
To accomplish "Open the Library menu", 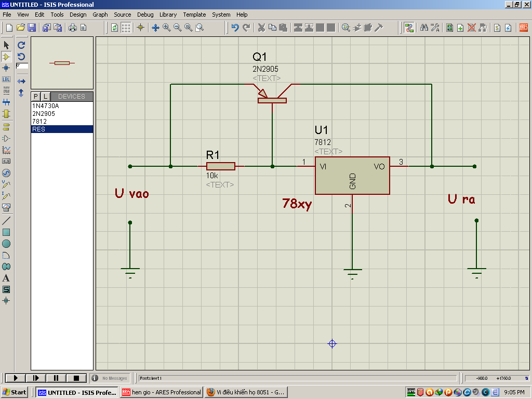I will point(168,15).
